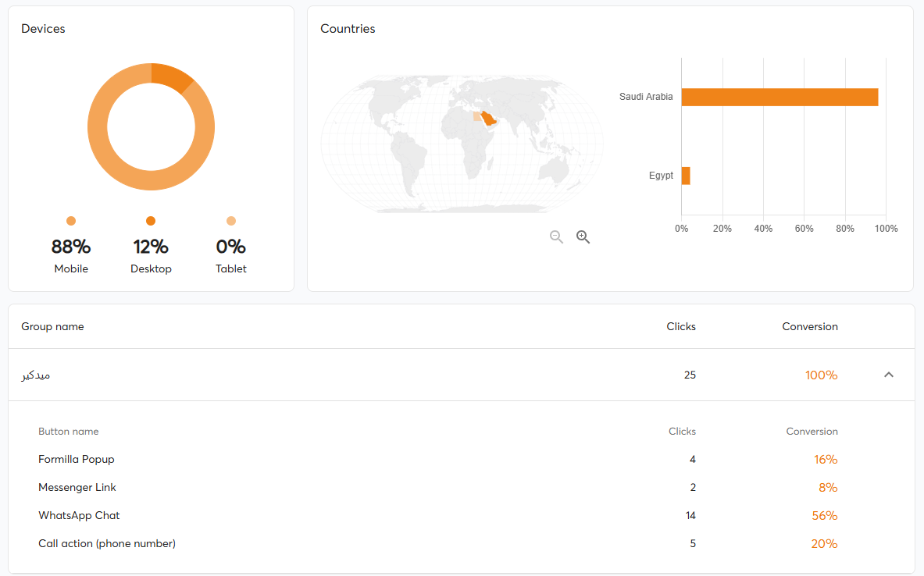This screenshot has height=576, width=924.
Task: Select the Call action (phone number) row
Action: (107, 543)
